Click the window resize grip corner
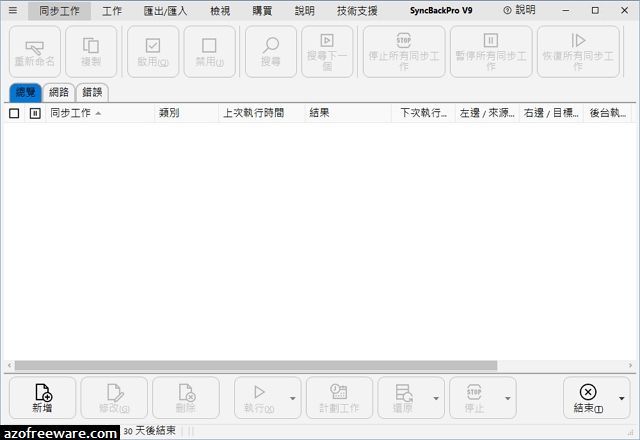 coord(631,432)
